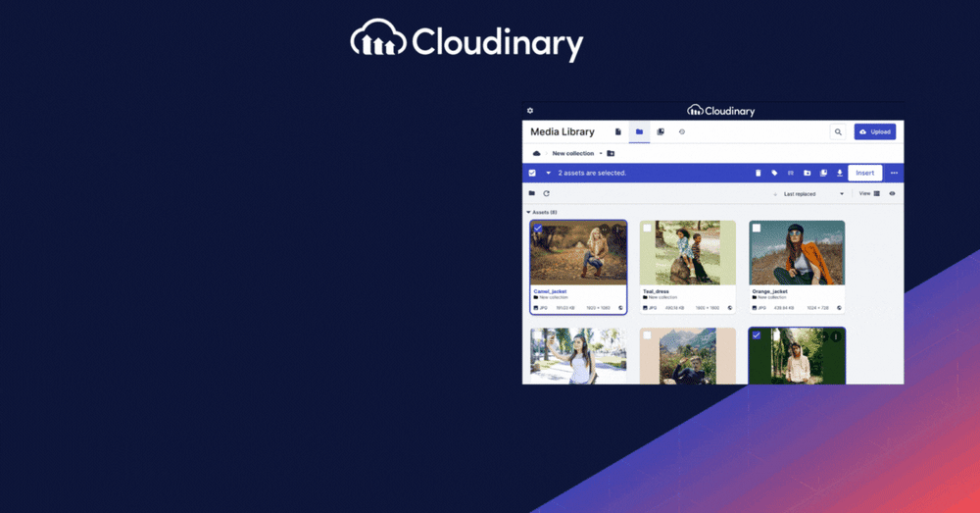Image resolution: width=980 pixels, height=513 pixels.
Task: Expand the New collection breadcrumb dropdown arrow
Action: [x=601, y=153]
